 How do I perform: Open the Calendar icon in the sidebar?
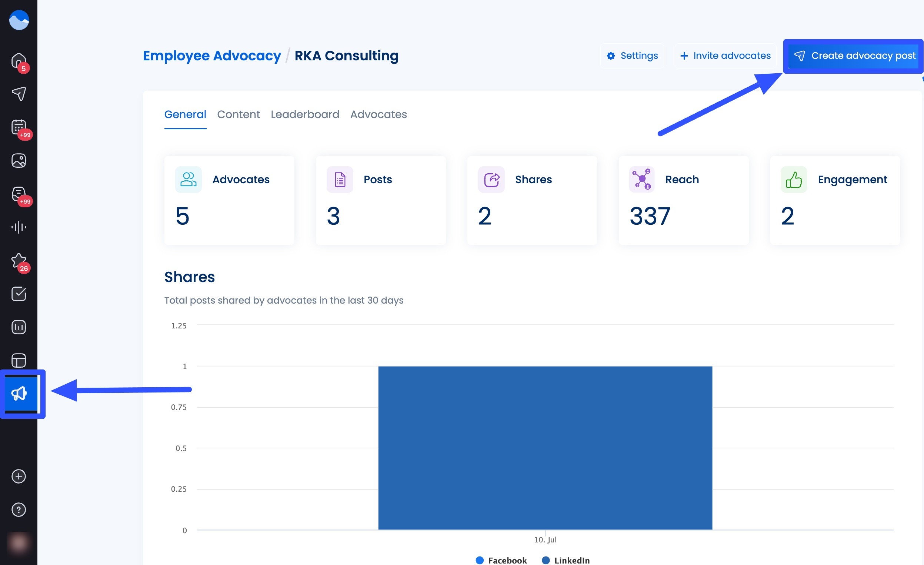tap(18, 127)
